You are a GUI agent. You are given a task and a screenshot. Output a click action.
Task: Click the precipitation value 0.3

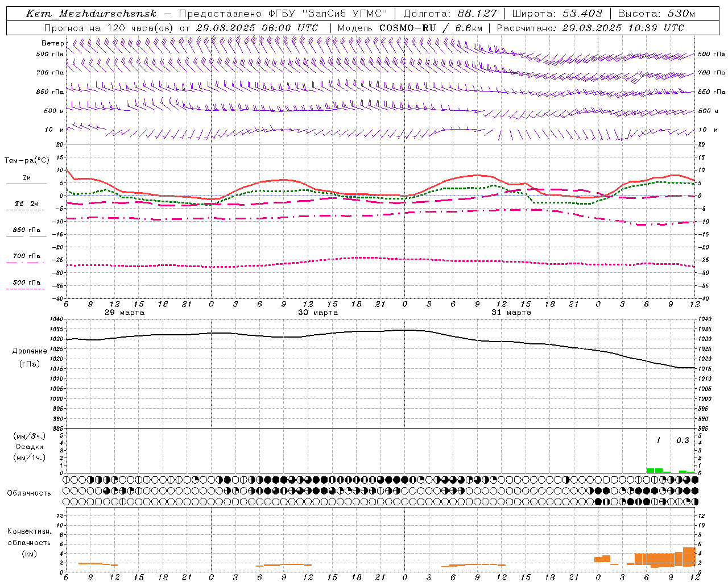click(x=682, y=440)
